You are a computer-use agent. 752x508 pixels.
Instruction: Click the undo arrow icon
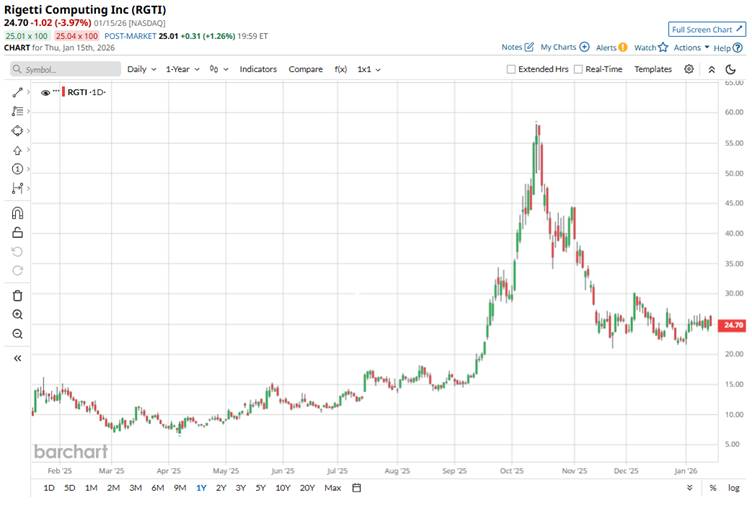[x=18, y=252]
